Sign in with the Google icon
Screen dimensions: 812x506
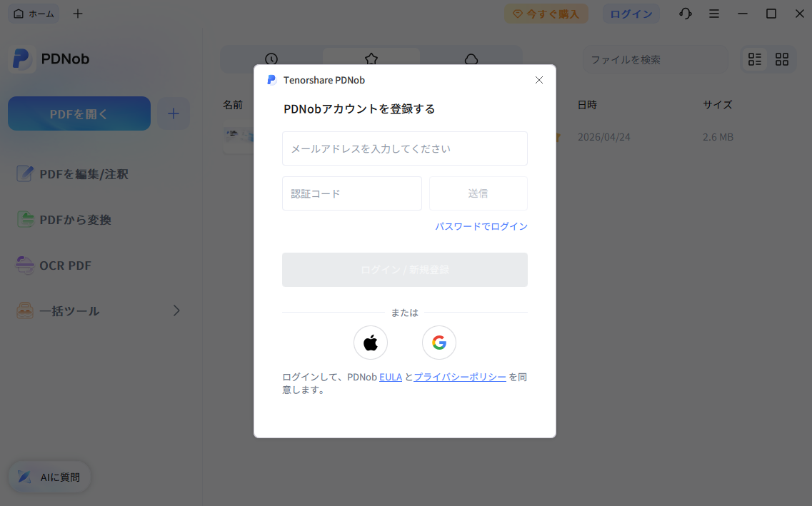pos(438,343)
